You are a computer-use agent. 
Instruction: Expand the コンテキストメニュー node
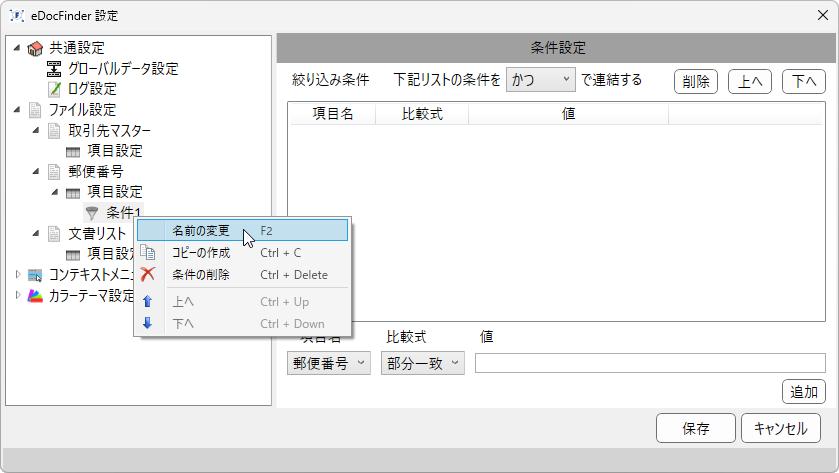pos(18,274)
